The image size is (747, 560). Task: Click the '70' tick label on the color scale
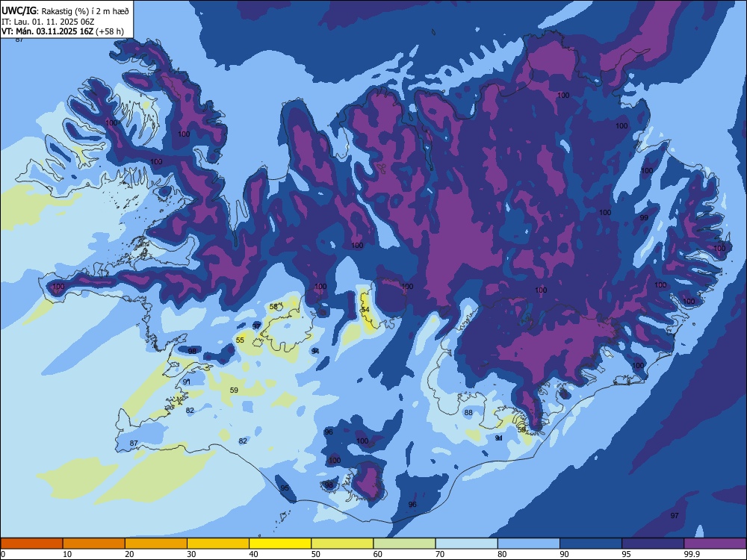[440, 554]
